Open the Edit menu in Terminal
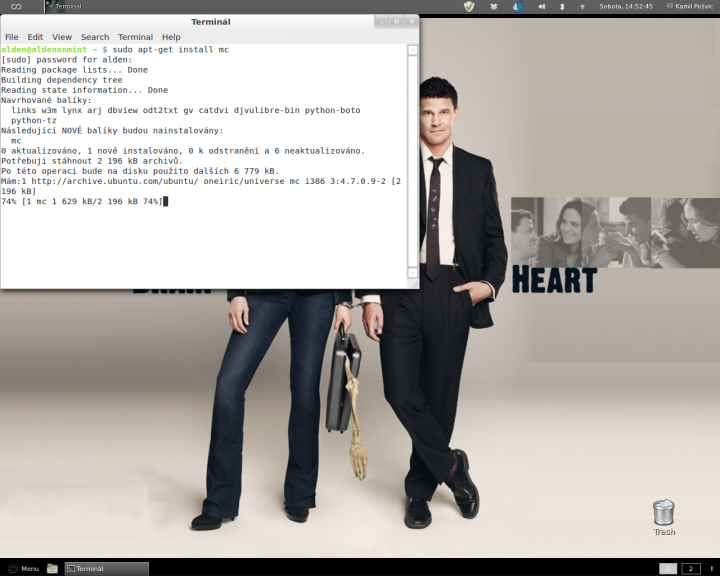 click(x=35, y=37)
